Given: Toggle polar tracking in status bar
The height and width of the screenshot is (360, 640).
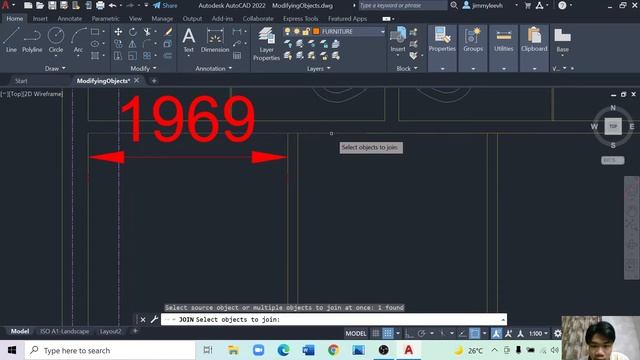Looking at the screenshot, I should click(422, 333).
